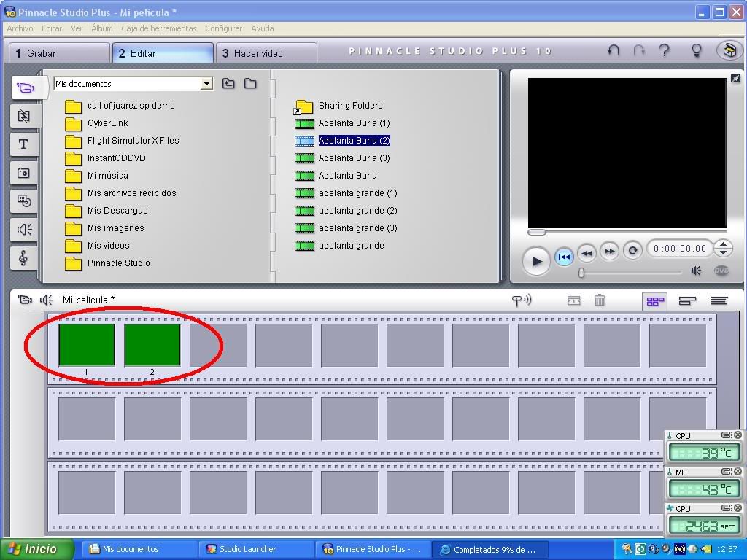Open the transitions album tab
Image resolution: width=747 pixels, height=560 pixels.
click(x=24, y=116)
